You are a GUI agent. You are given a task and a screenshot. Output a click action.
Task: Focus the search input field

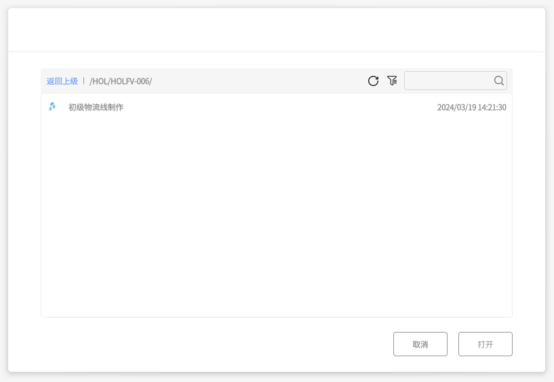click(x=455, y=81)
